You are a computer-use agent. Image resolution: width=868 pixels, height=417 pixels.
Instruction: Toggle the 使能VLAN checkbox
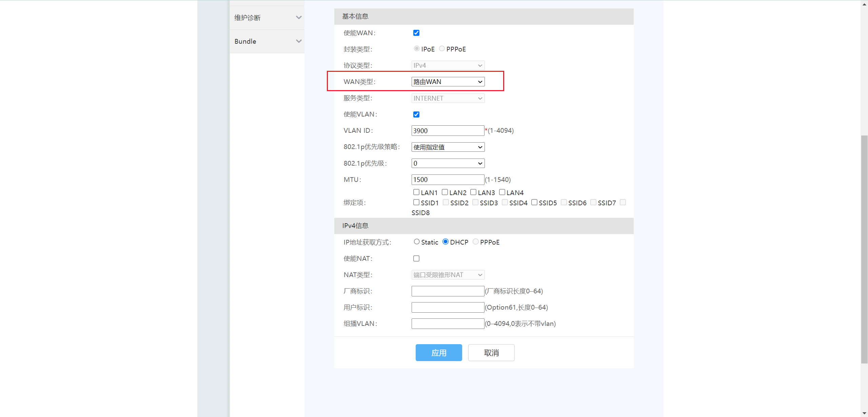tap(416, 114)
